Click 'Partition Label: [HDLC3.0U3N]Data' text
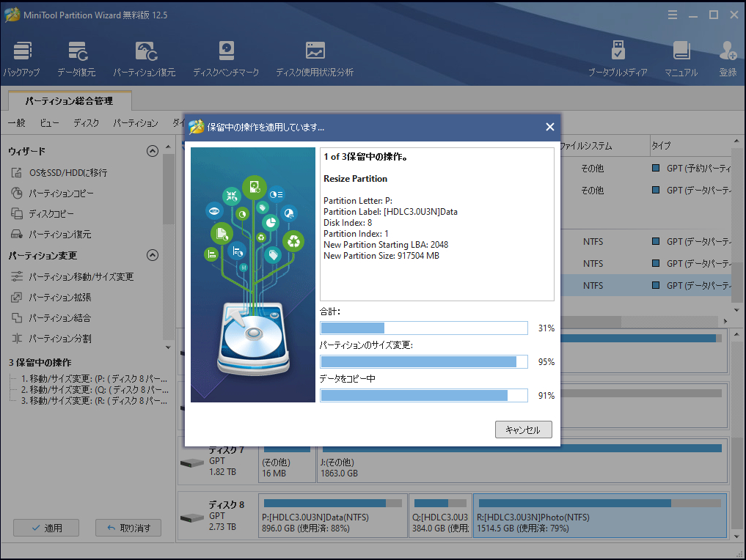The width and height of the screenshot is (746, 560). 390,212
